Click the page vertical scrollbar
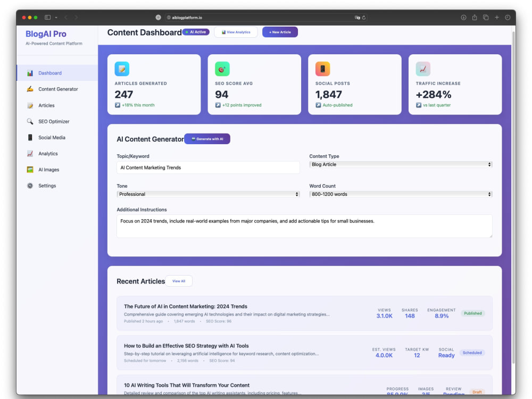 point(513,197)
